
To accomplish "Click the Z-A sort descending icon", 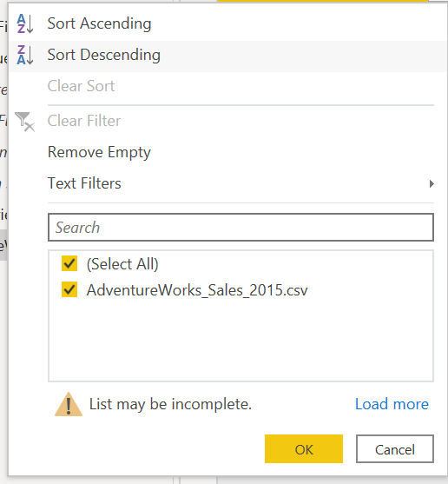I will [25, 55].
